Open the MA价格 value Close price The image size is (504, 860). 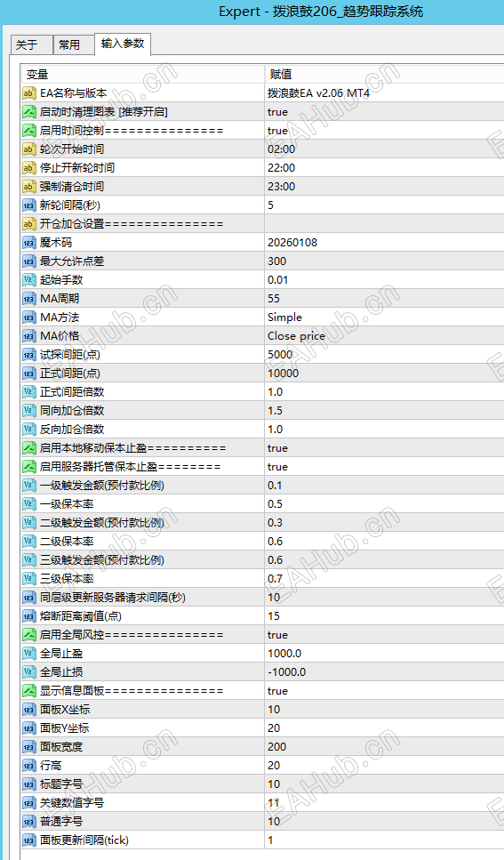(x=296, y=335)
